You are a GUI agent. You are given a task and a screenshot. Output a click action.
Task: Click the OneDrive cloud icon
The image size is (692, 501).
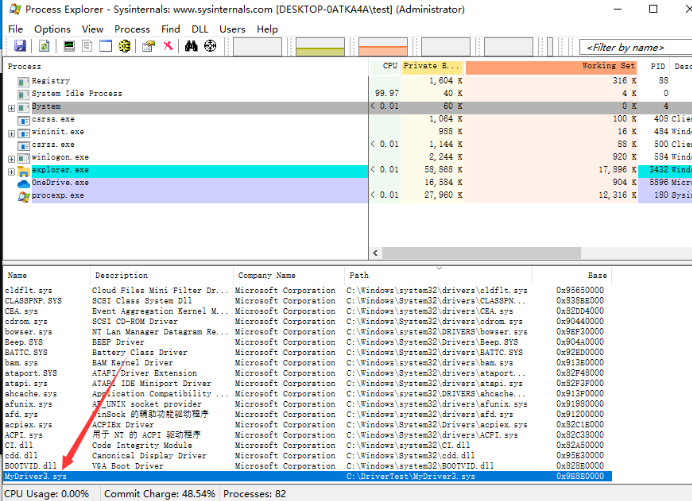tap(23, 183)
